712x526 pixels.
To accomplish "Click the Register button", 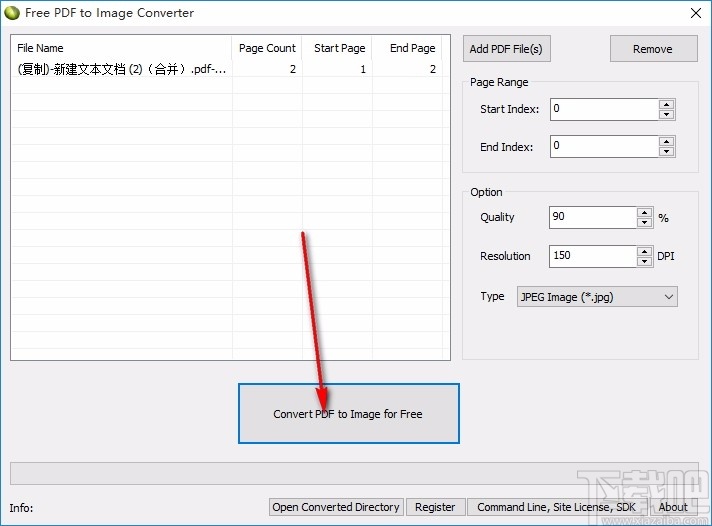I will (435, 507).
